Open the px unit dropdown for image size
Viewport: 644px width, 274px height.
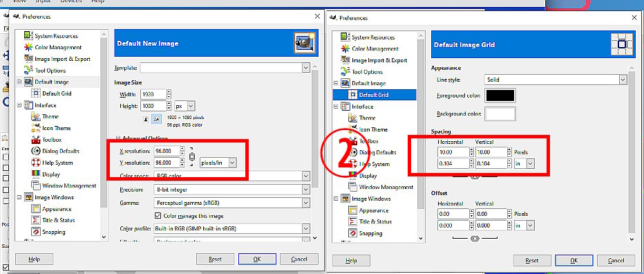point(184,106)
